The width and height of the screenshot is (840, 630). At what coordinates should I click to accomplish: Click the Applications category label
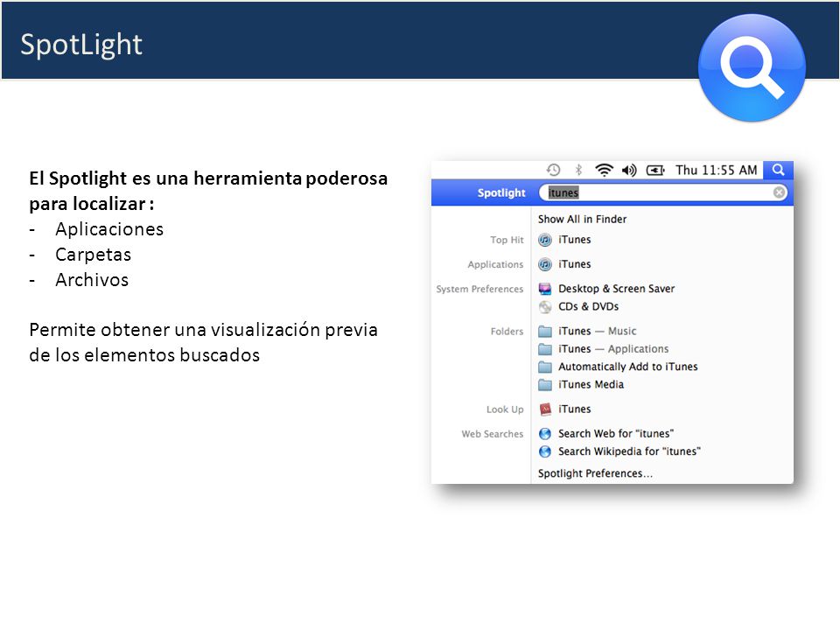click(x=495, y=264)
